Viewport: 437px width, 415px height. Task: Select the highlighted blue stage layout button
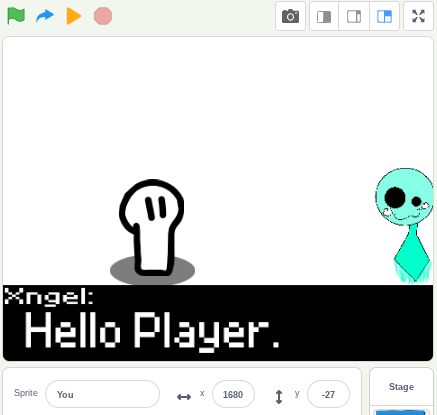(x=384, y=16)
